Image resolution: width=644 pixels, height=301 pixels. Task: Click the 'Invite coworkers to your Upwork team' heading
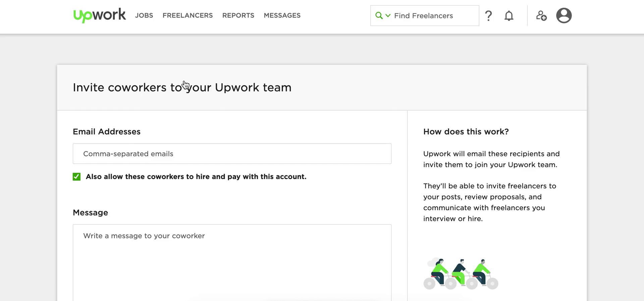coord(182,87)
